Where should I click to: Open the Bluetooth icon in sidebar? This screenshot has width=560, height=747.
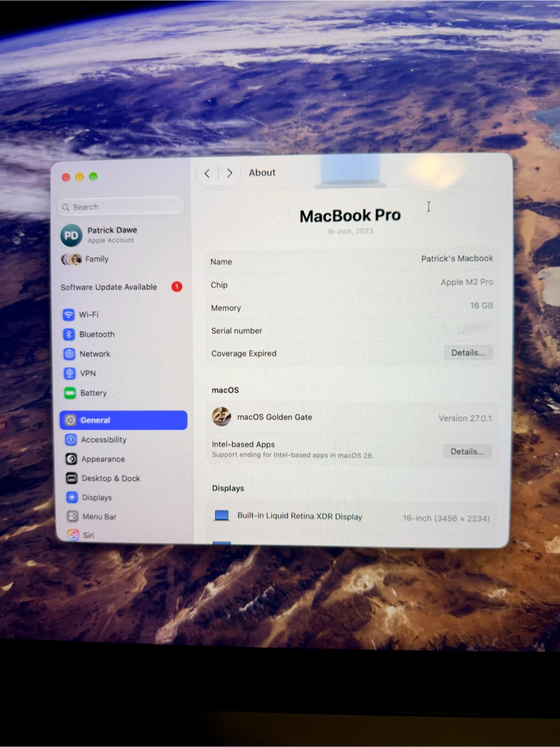69,334
